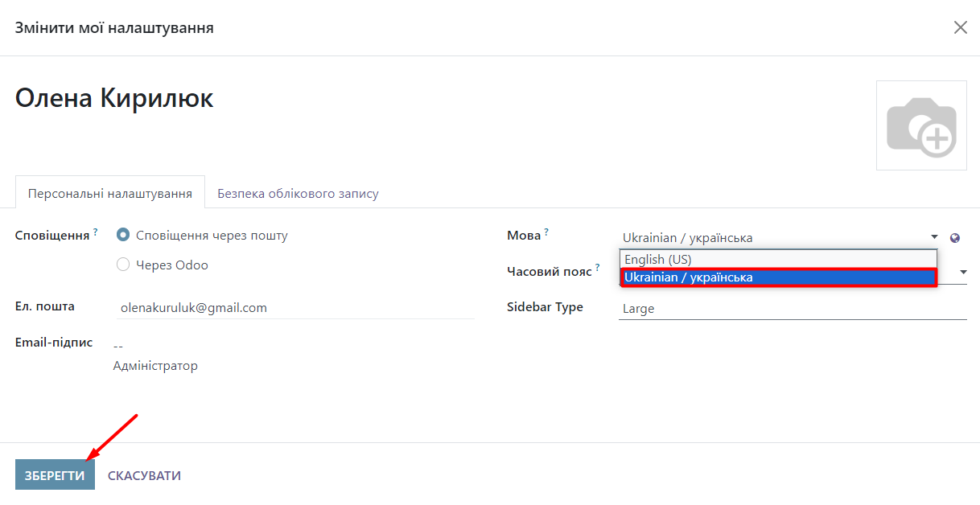Expand the Часовий пояс dropdown arrow
Screen dimensions: 980x505
pos(962,273)
